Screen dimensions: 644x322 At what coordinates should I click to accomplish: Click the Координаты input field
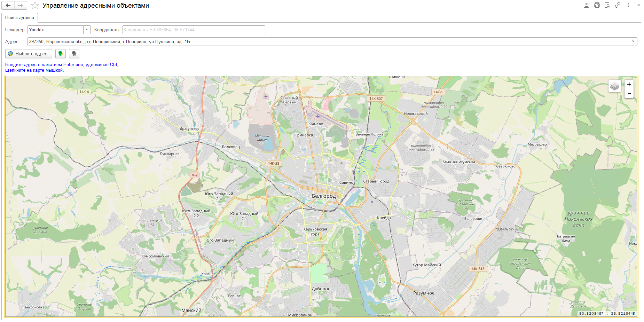coord(194,30)
